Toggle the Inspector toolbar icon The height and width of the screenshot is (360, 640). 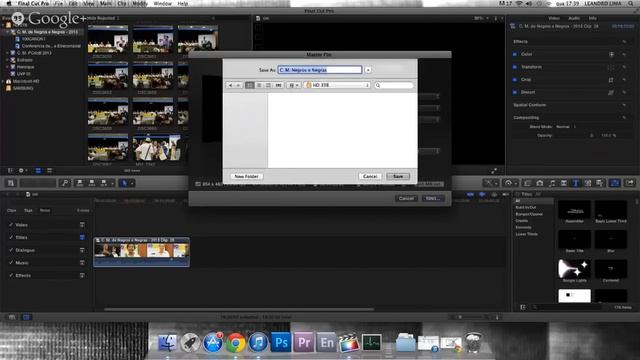[x=615, y=183]
